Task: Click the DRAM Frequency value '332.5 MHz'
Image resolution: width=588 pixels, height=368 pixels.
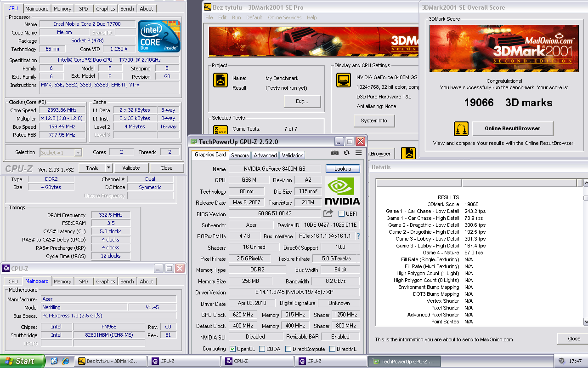Action: pos(111,215)
